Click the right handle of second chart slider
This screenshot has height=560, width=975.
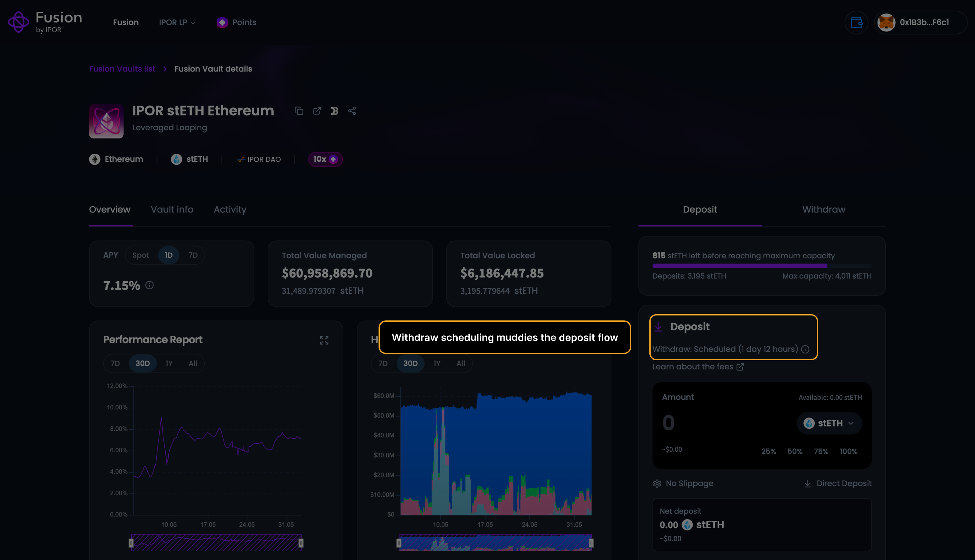[x=591, y=543]
